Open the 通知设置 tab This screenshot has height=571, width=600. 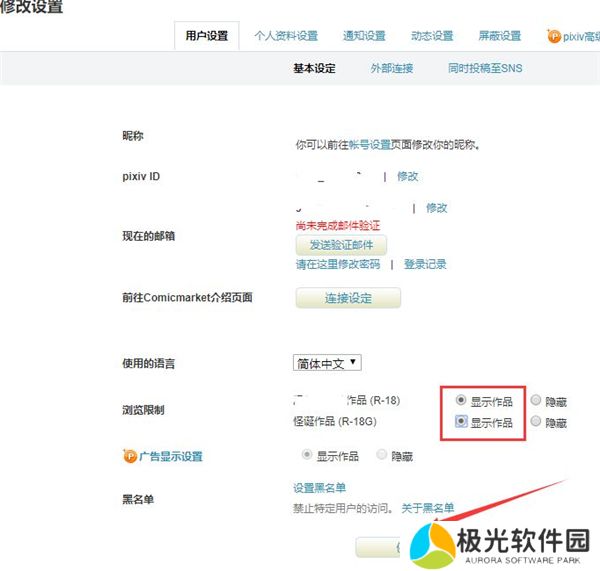coord(364,36)
